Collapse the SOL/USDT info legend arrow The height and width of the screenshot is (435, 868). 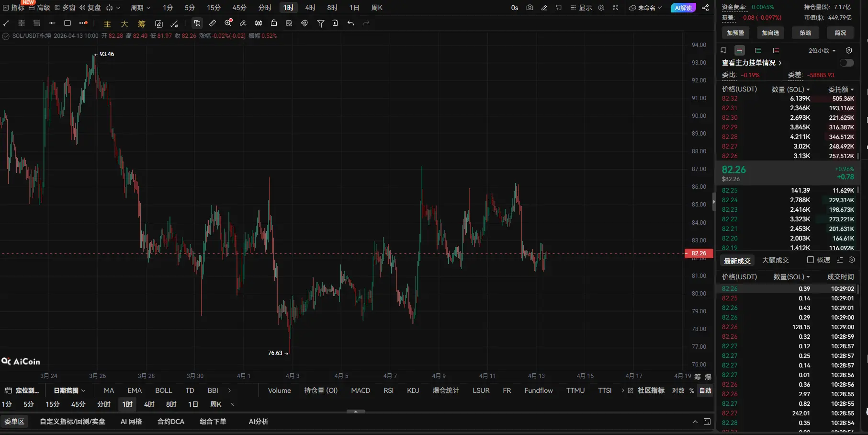click(6, 36)
